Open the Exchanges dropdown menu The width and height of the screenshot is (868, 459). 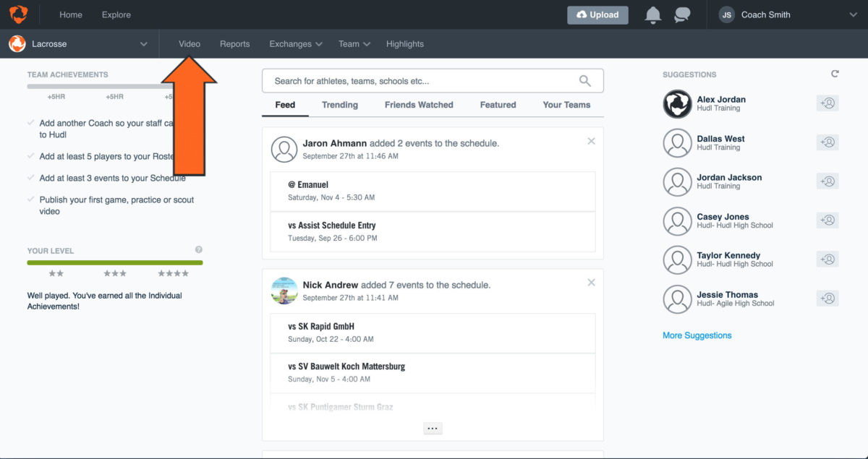click(295, 44)
